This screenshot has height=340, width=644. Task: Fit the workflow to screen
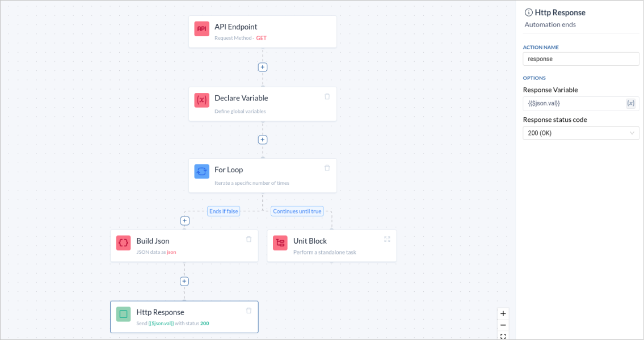[x=503, y=335]
